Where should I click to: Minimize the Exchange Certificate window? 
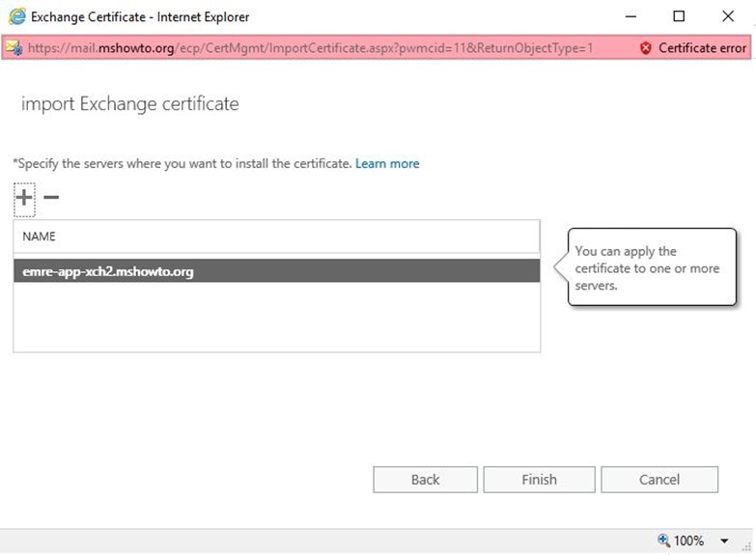[x=630, y=16]
